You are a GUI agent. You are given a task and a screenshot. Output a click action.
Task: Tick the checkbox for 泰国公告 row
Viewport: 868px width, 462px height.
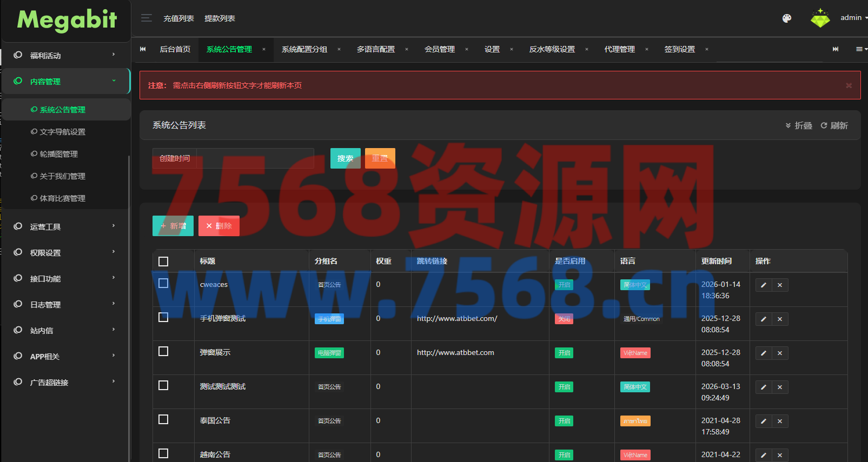(x=163, y=419)
